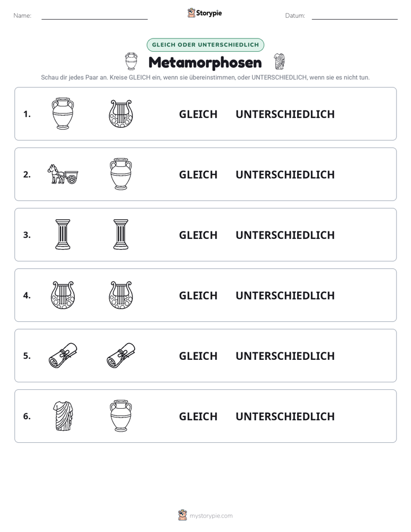Choose UNTERSCHIEDLICH for row 2
Screen dimensions: 411x532
pos(285,174)
